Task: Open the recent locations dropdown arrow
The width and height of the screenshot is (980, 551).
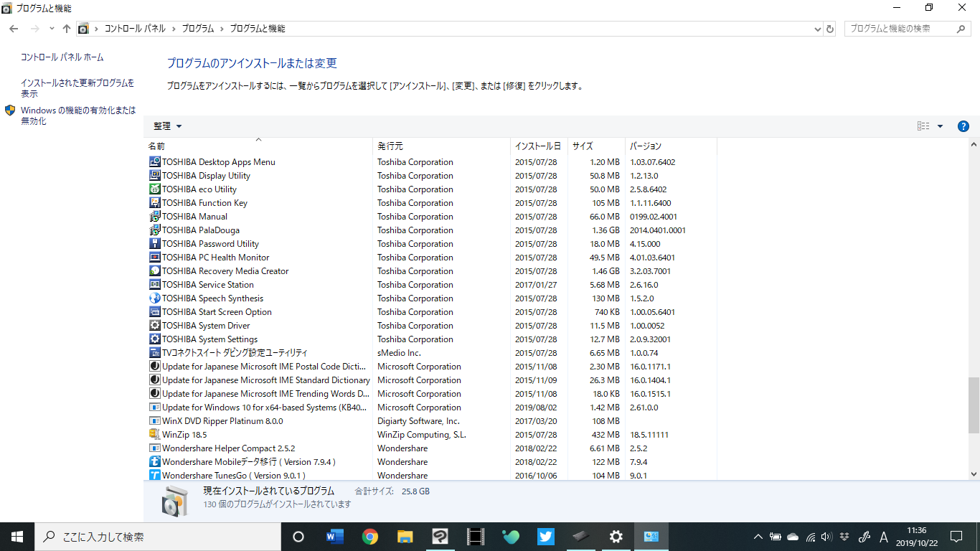Action: 52,29
